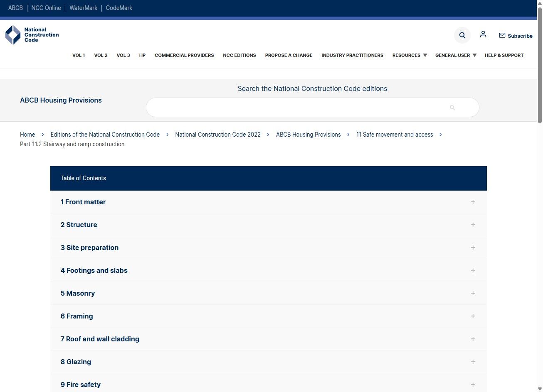Select the 1 Front matter title
This screenshot has width=543, height=392.
coord(83,202)
